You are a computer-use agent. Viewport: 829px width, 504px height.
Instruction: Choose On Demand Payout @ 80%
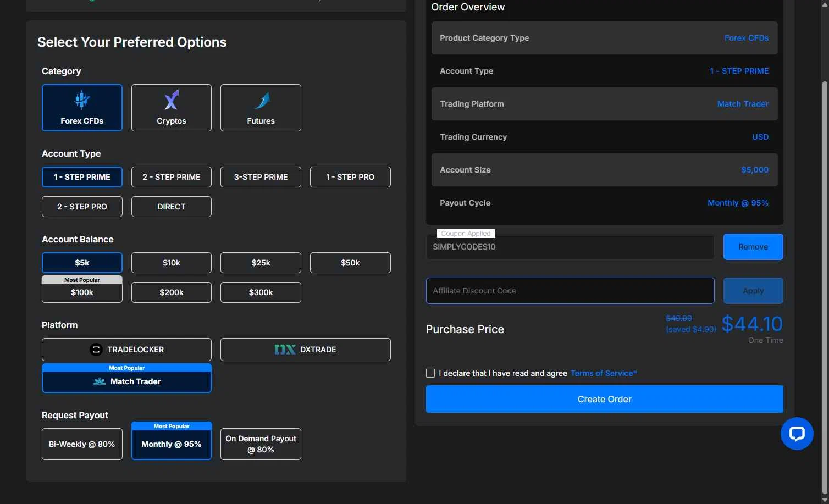pyautogui.click(x=261, y=444)
